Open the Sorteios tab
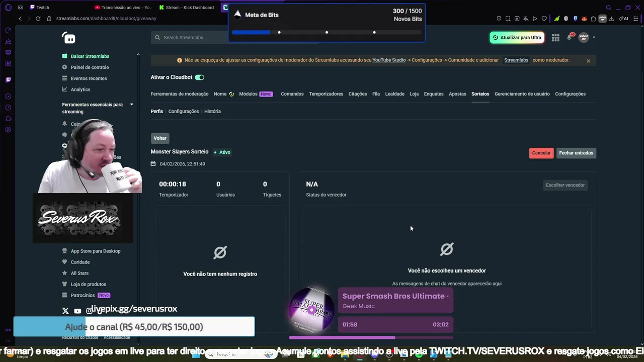This screenshot has width=644, height=362. pyautogui.click(x=480, y=94)
